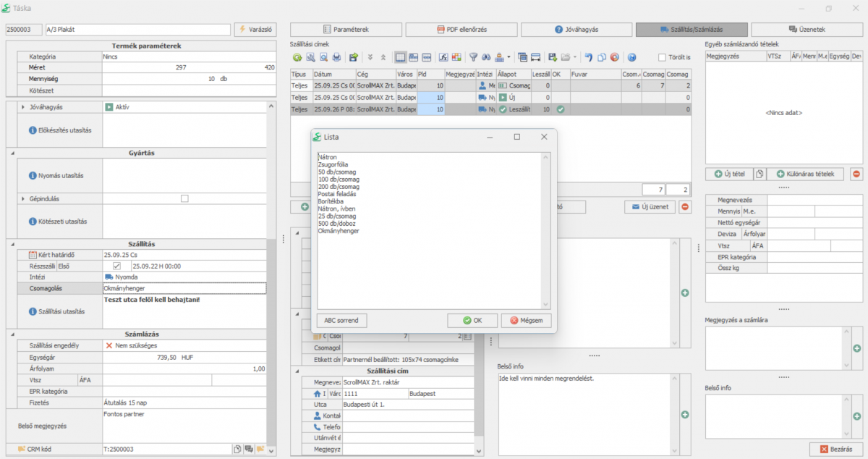The width and height of the screenshot is (868, 459).
Task: Click the formula fx icon
Action: [443, 57]
